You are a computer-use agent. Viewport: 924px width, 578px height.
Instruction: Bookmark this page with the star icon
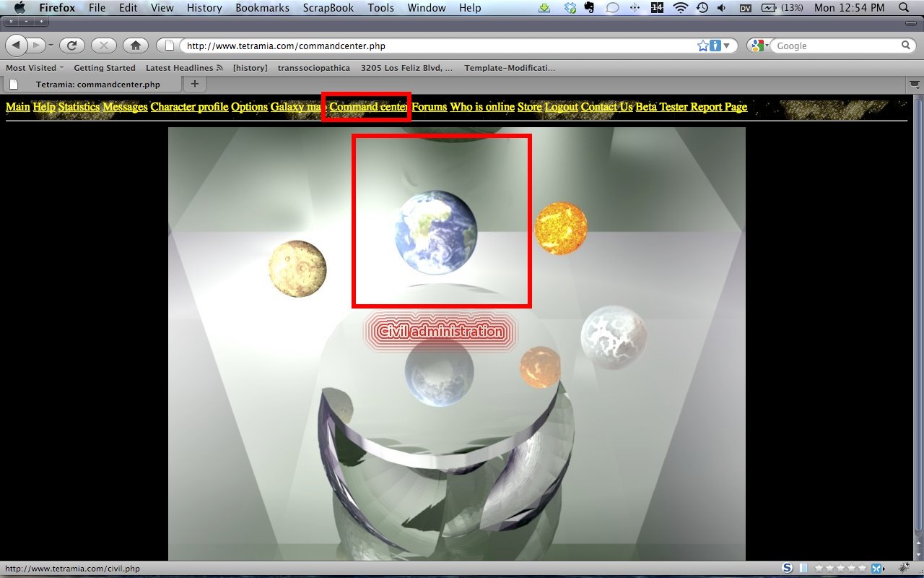(x=702, y=46)
